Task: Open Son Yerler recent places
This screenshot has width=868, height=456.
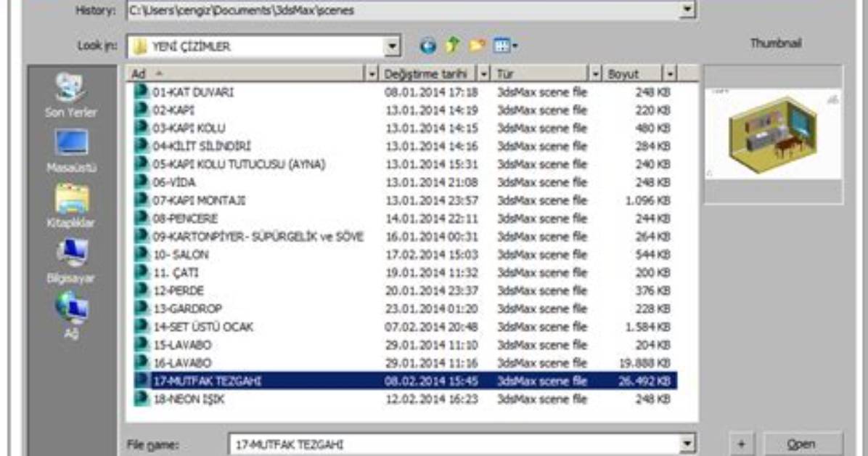Action: click(x=71, y=95)
